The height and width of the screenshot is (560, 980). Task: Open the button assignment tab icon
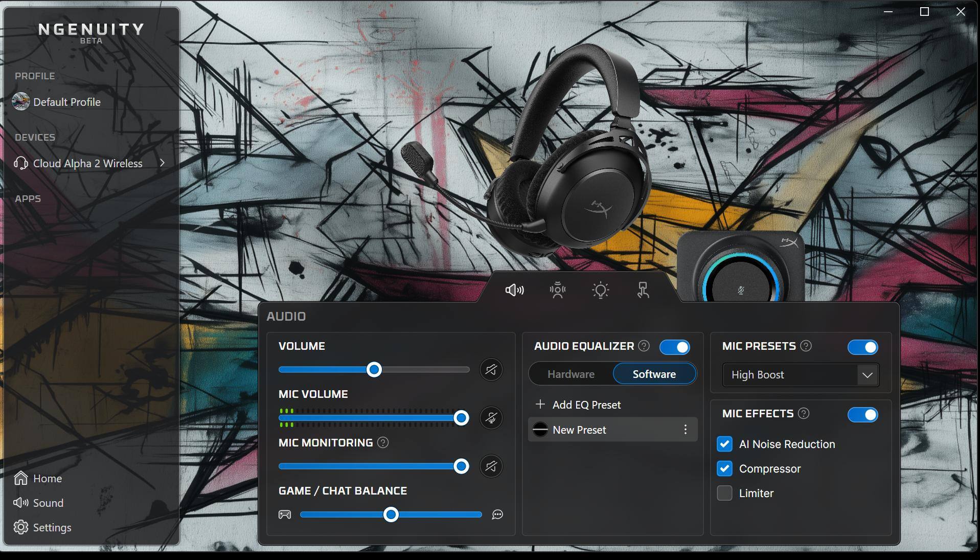(x=643, y=290)
